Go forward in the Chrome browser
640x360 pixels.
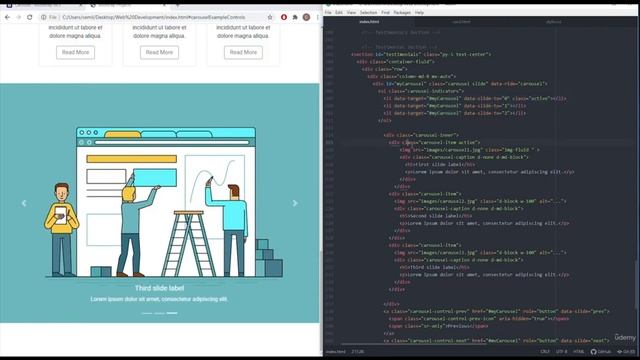pos(18,17)
